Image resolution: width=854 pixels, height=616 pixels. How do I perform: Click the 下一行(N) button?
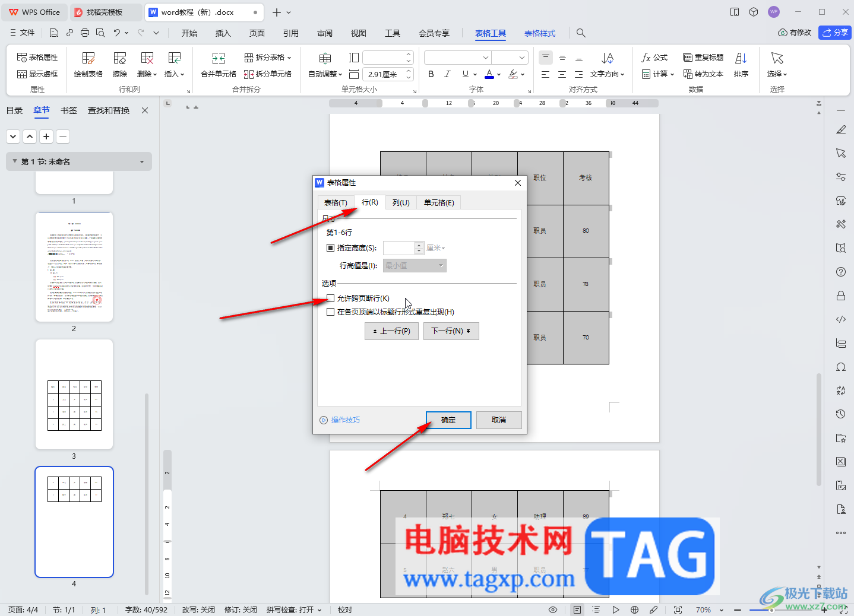coord(451,331)
